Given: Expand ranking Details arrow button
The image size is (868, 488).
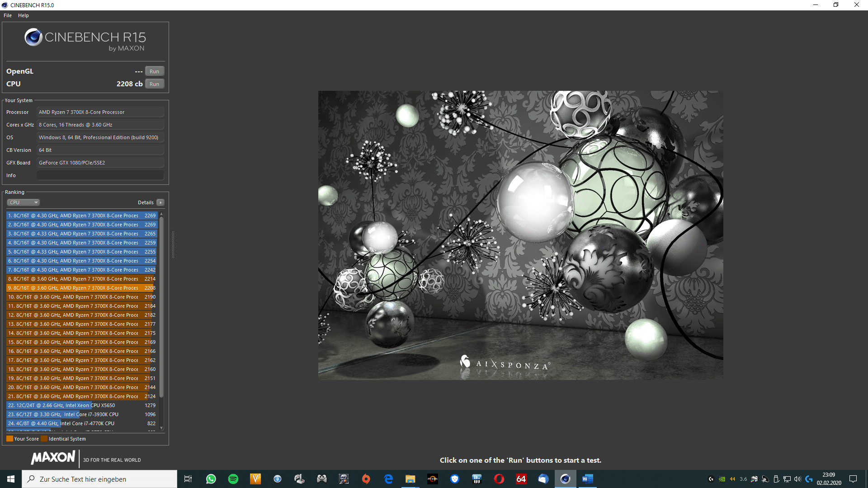Looking at the screenshot, I should 160,202.
